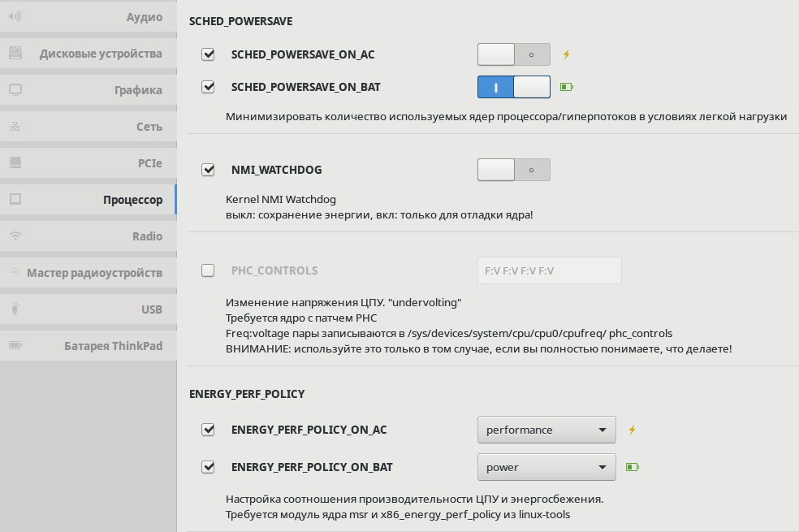Click the Wi-Fi icon beside Radio
Screen dimensions: 799x532
point(15,236)
